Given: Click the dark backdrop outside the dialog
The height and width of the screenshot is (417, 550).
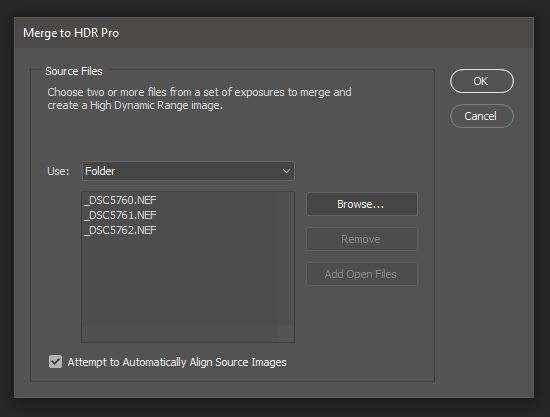Looking at the screenshot, I should tap(274, 408).
